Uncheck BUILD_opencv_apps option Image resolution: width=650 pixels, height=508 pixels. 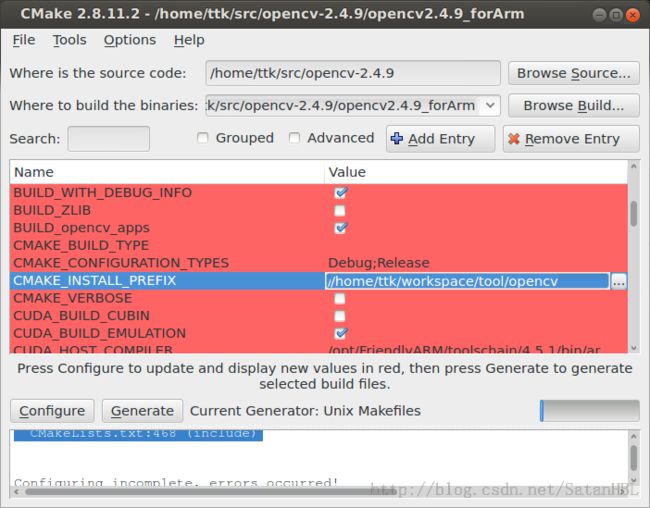click(x=340, y=228)
